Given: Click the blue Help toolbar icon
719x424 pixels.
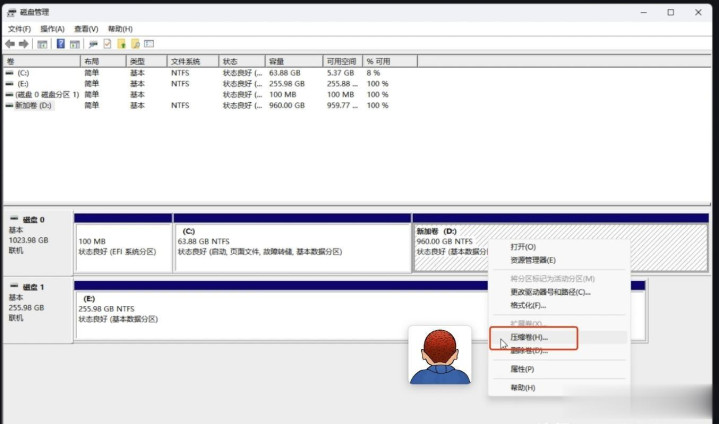Looking at the screenshot, I should point(61,44).
